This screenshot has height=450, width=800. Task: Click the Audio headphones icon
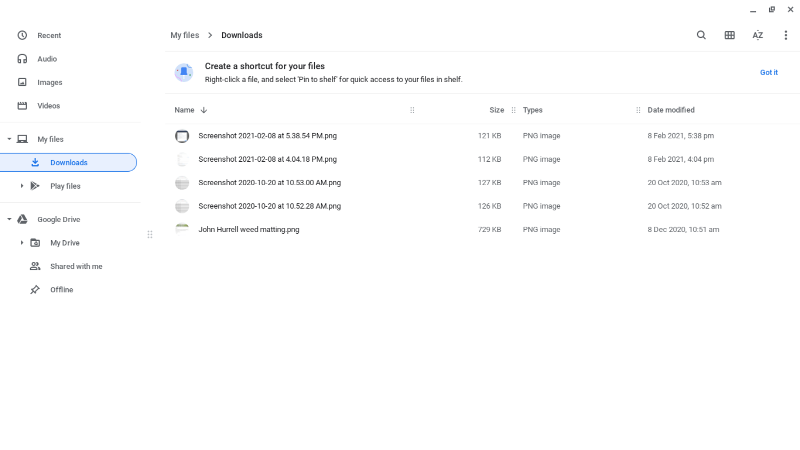[x=22, y=59]
